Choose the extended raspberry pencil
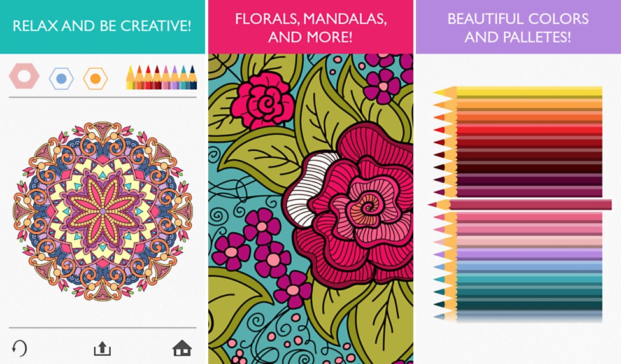This screenshot has height=364, width=621. 520,204
